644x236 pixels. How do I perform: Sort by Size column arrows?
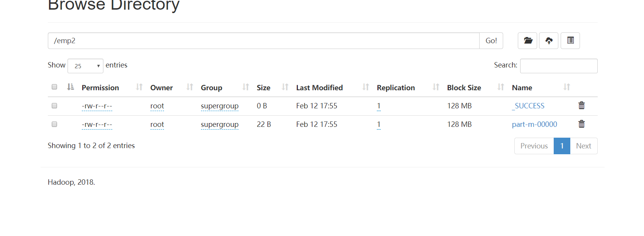285,87
